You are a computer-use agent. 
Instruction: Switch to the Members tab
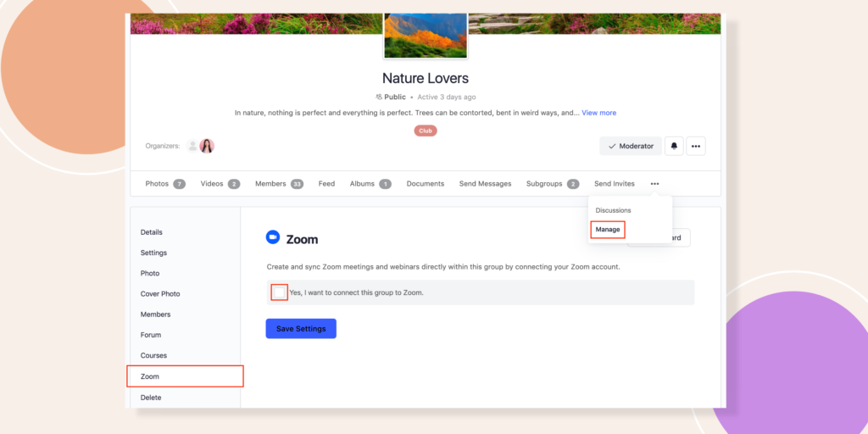point(270,184)
